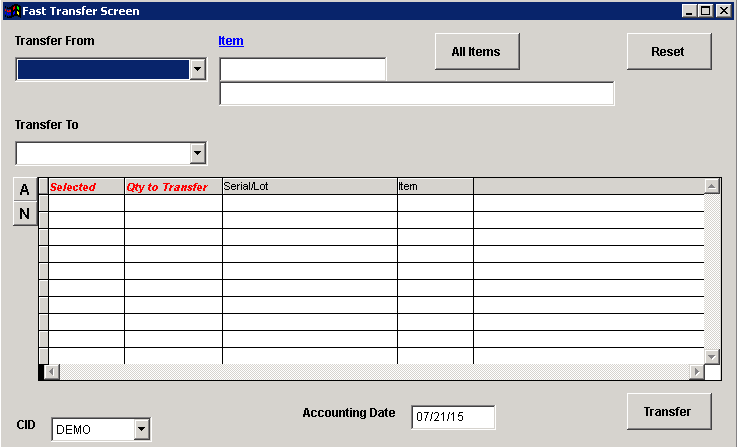This screenshot has width=737, height=447.
Task: Click the grid vertical scrollbar up arrow
Action: pos(712,187)
